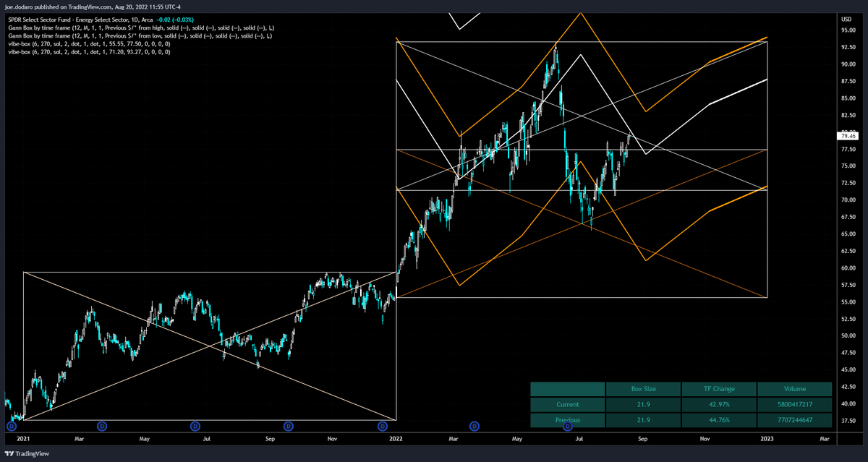Select the vibe-box 71.20, 93.27 indicator legend

[x=89, y=52]
